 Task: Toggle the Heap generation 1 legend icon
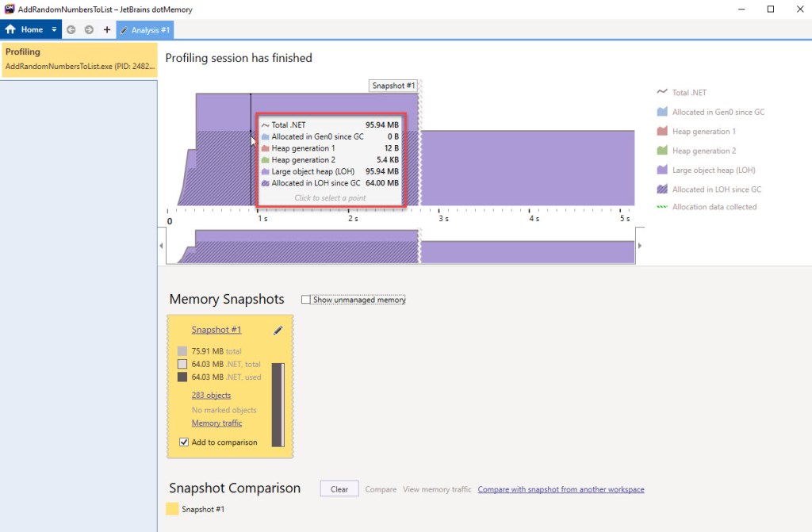[x=662, y=132]
